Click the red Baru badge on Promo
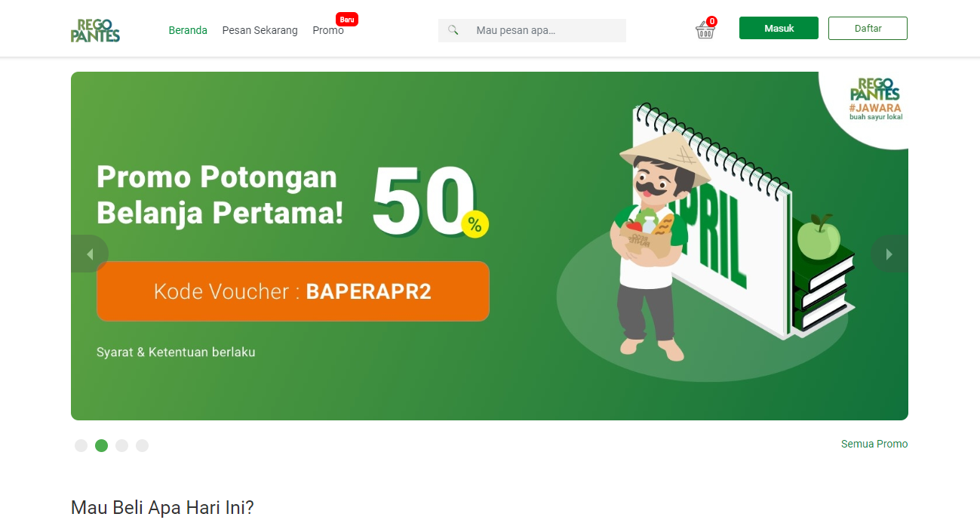Screen dimensions: 980x523 coord(347,19)
